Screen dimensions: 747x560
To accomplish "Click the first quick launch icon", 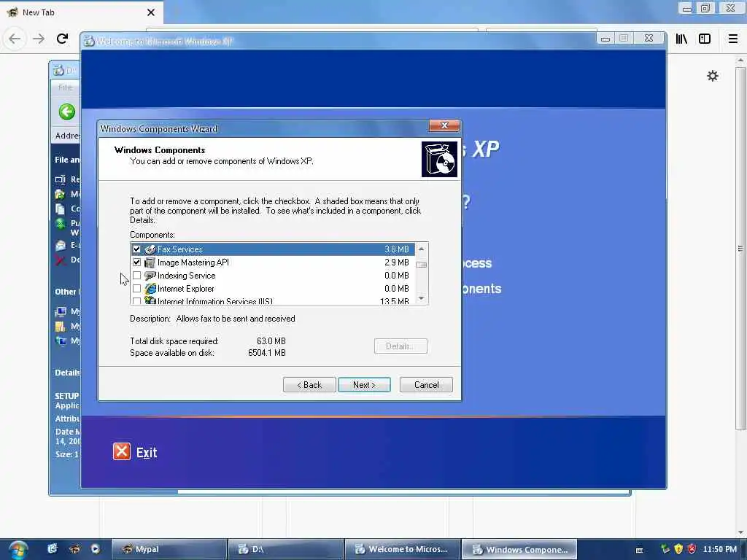I will tap(52, 549).
